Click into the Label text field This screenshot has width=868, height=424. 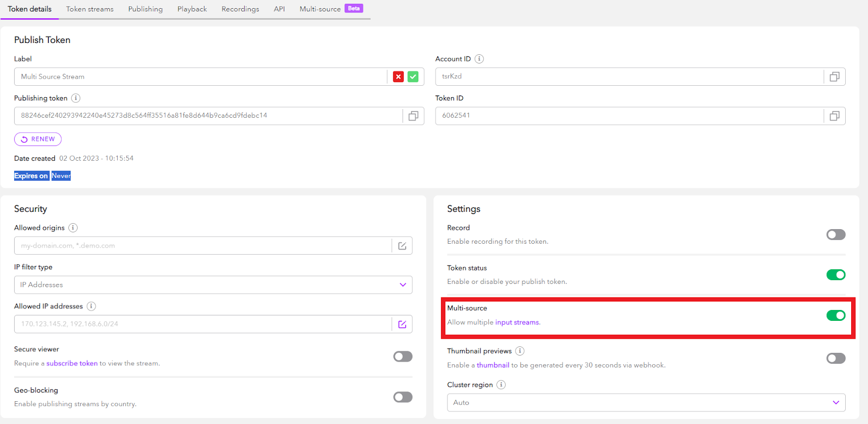point(201,77)
